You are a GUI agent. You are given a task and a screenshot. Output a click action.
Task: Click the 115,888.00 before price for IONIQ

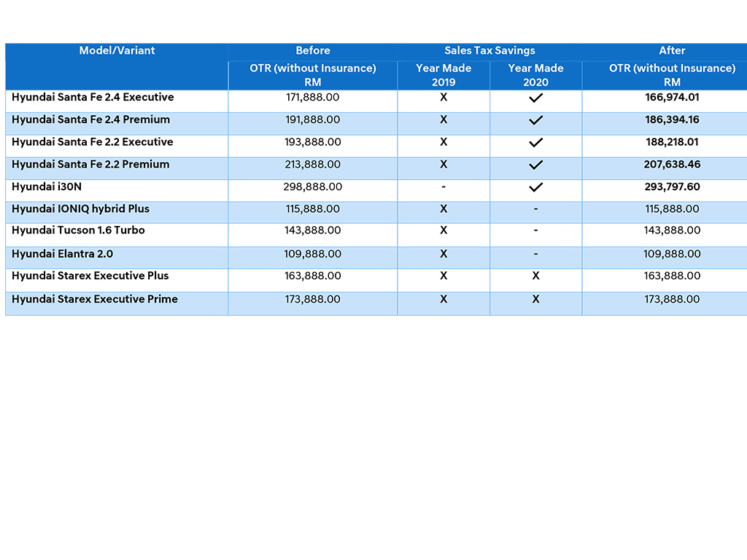coord(312,209)
